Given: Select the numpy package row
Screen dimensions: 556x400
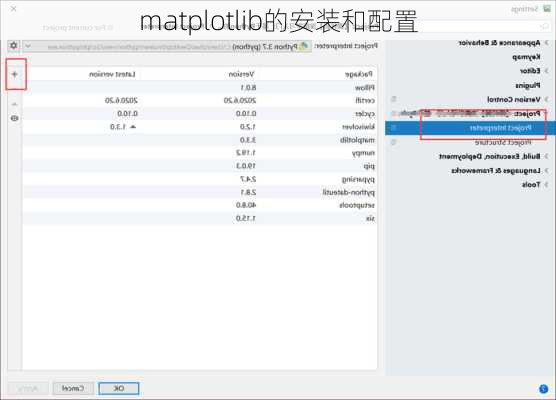Looking at the screenshot, I should [x=199, y=153].
